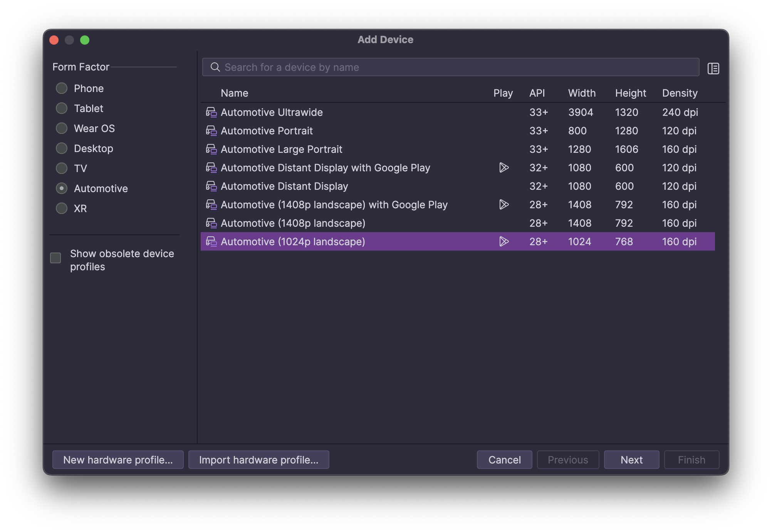This screenshot has height=532, width=772.
Task: Focus the device name search field
Action: (x=455, y=67)
